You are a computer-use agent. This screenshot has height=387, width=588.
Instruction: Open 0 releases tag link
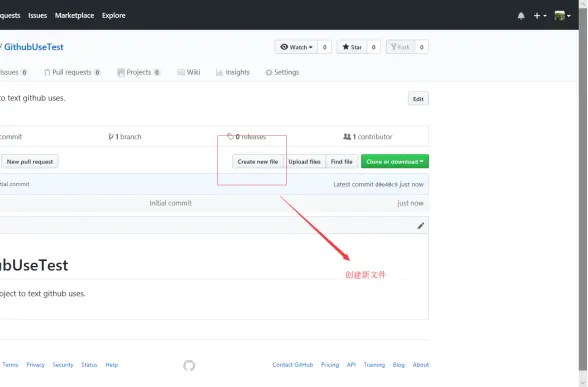point(246,137)
